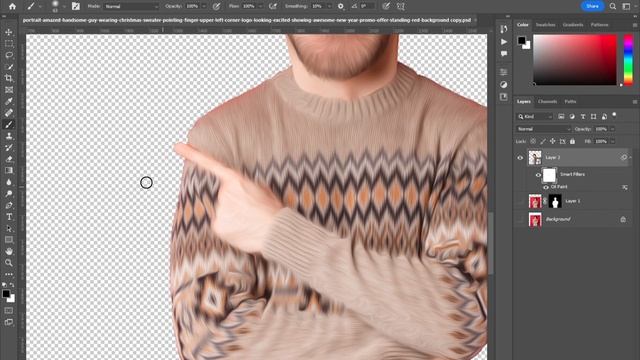Select the Magic Wand selection tool
Viewport: 640px width, 360px height.
(x=9, y=67)
